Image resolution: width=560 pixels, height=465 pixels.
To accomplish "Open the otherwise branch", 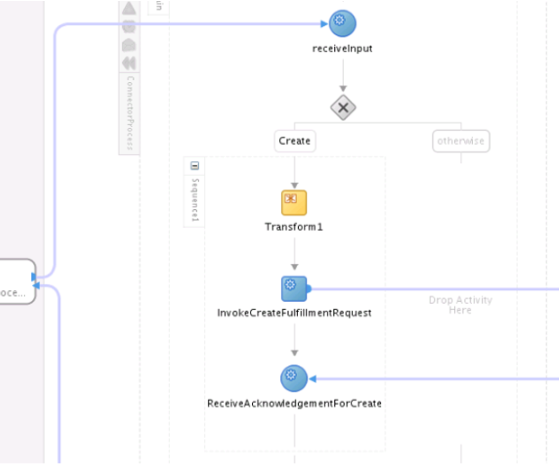I will pyautogui.click(x=461, y=141).
